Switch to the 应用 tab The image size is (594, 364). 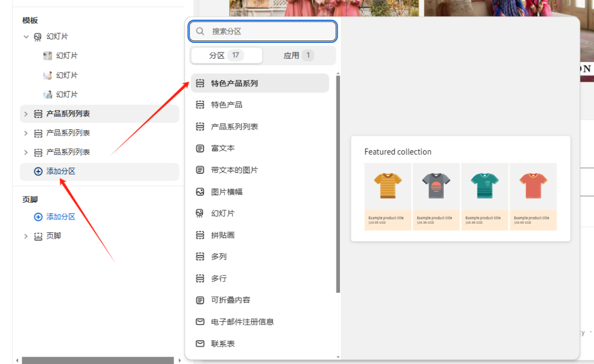click(x=298, y=55)
